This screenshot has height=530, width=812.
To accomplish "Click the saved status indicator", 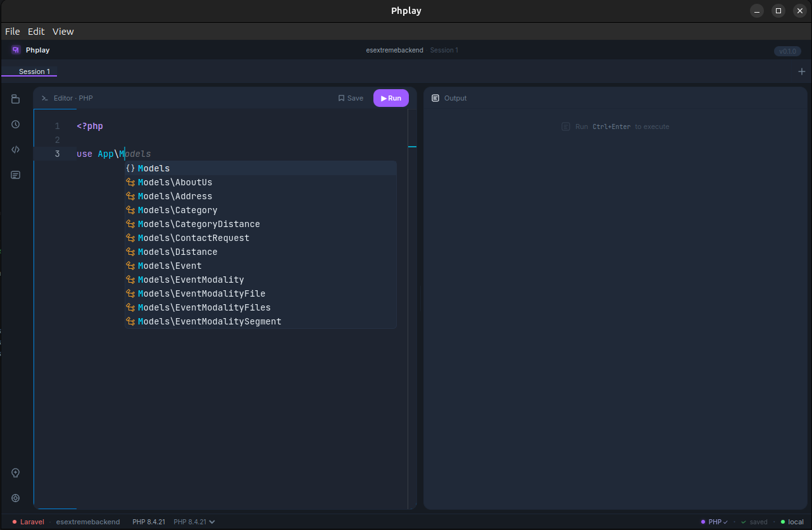I will [754, 522].
